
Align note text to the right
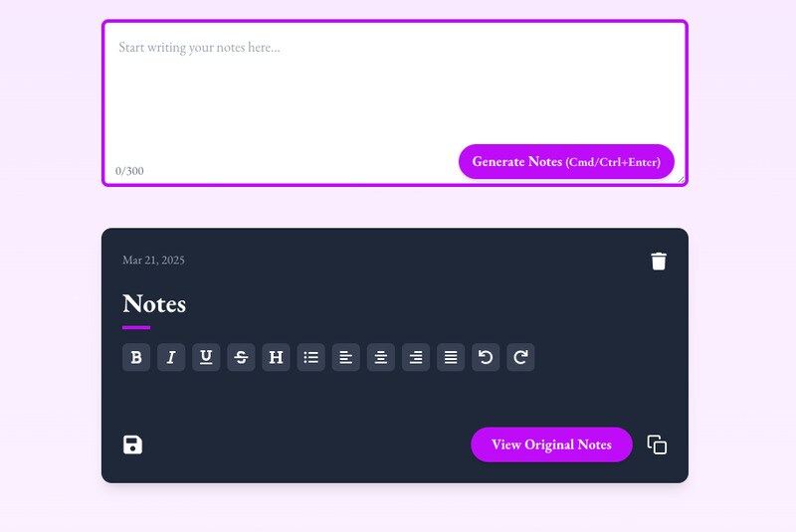coord(416,357)
